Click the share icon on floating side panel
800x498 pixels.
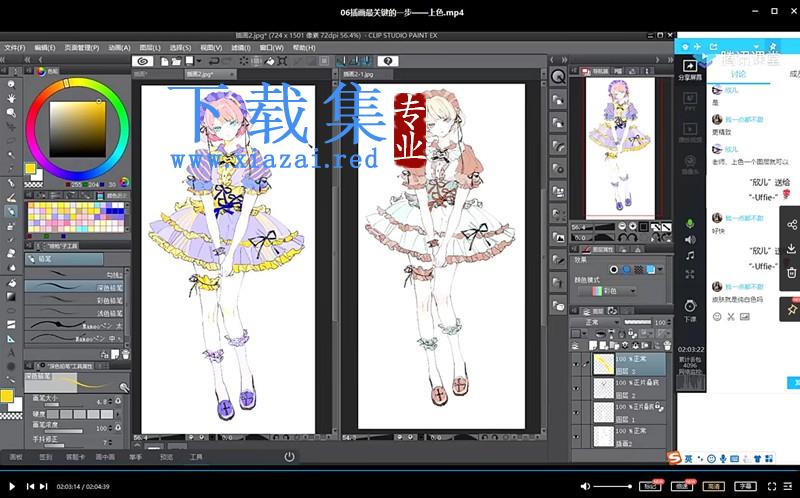(791, 225)
